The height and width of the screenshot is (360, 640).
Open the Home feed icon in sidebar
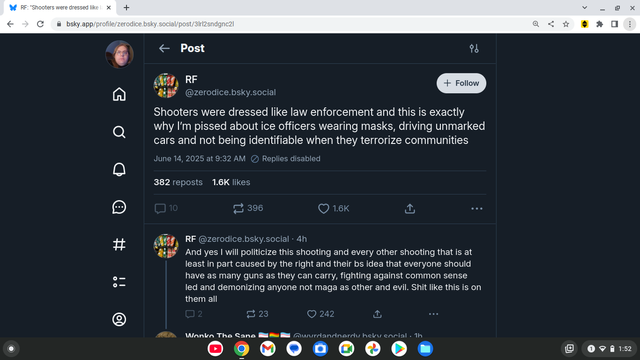coord(119,94)
